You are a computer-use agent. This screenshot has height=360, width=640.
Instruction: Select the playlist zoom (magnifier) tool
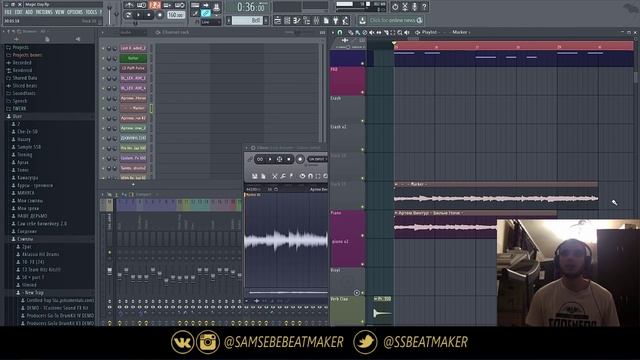400,32
